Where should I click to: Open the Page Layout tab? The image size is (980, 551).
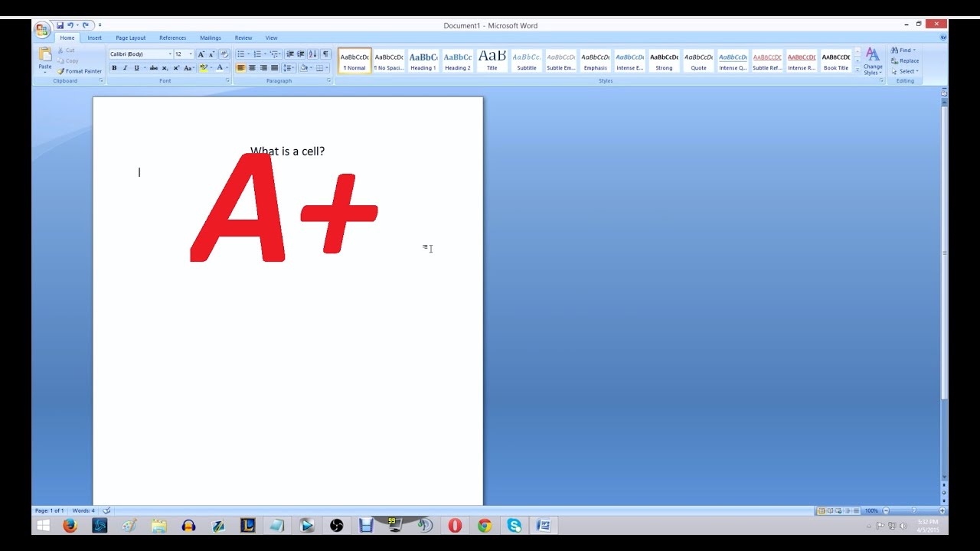point(130,37)
